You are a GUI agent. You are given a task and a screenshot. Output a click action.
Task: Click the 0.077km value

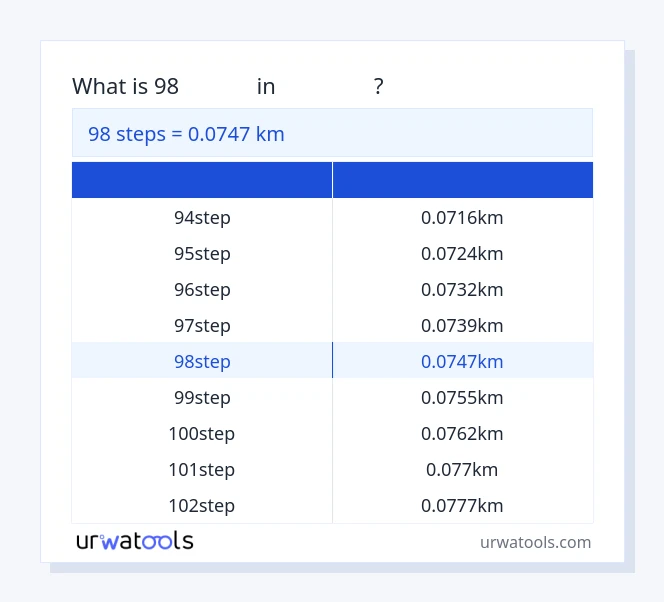(x=462, y=469)
